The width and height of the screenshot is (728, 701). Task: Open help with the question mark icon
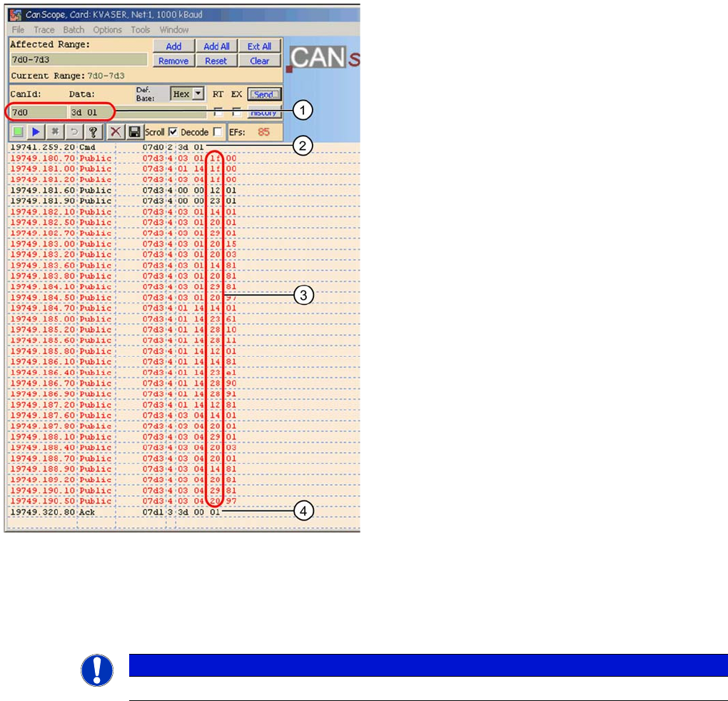[x=93, y=132]
